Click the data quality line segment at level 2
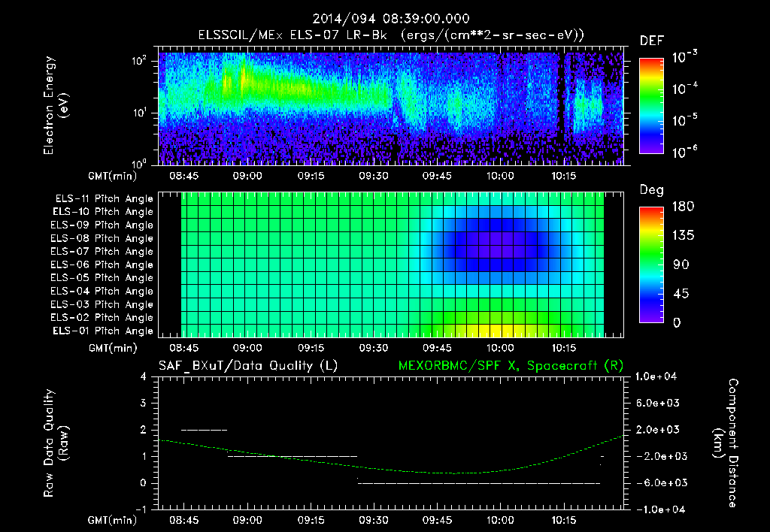Screen dimensions: 770x532 point(205,431)
